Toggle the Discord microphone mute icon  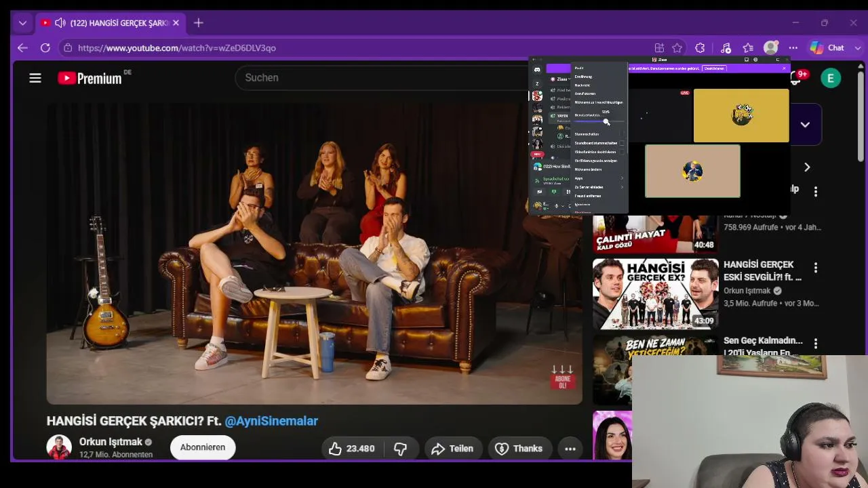tap(556, 205)
